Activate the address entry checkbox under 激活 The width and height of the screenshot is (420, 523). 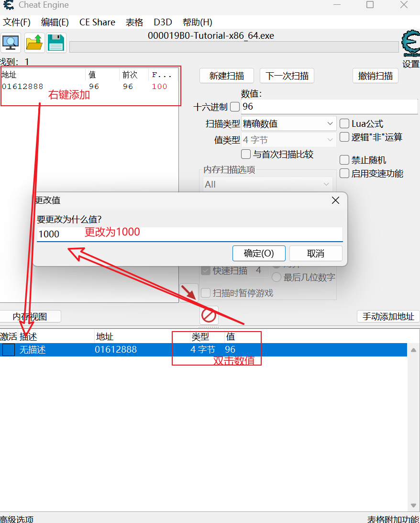8,350
